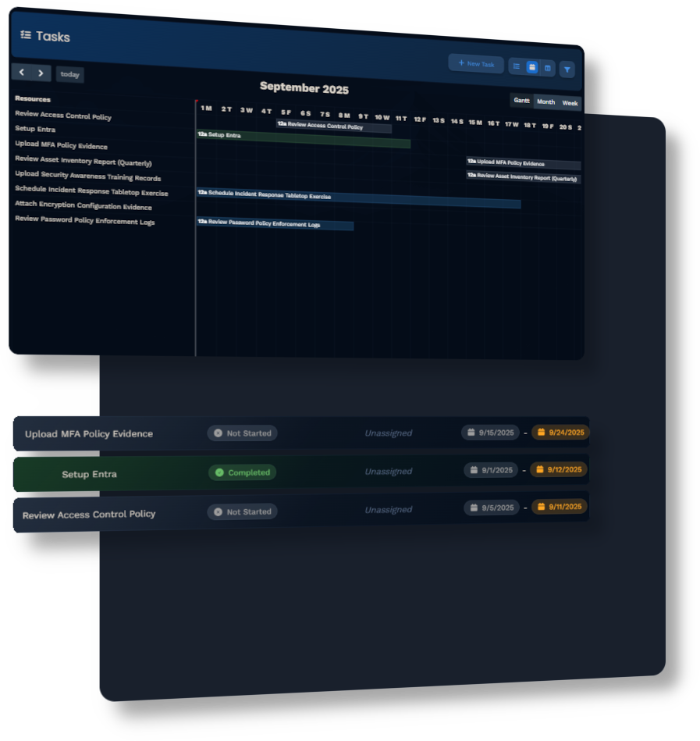700x741 pixels.
Task: Open the filter funnel button
Action: (567, 69)
